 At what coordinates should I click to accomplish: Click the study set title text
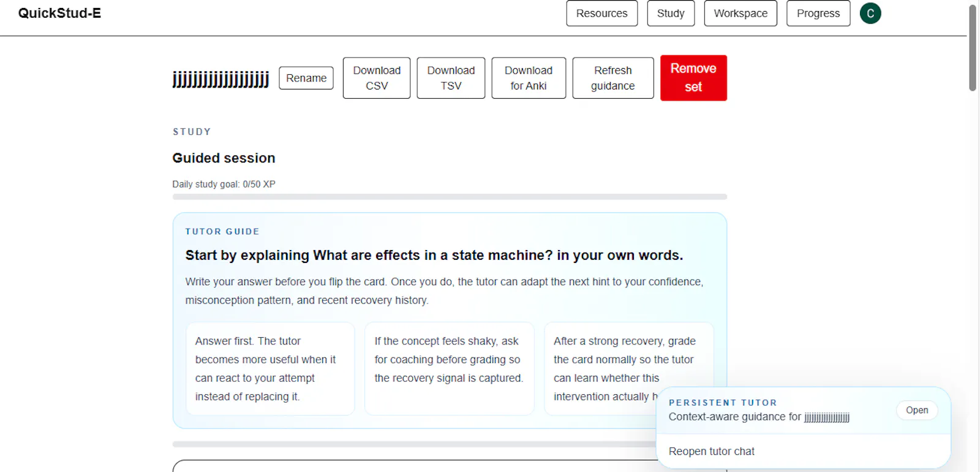point(221,78)
